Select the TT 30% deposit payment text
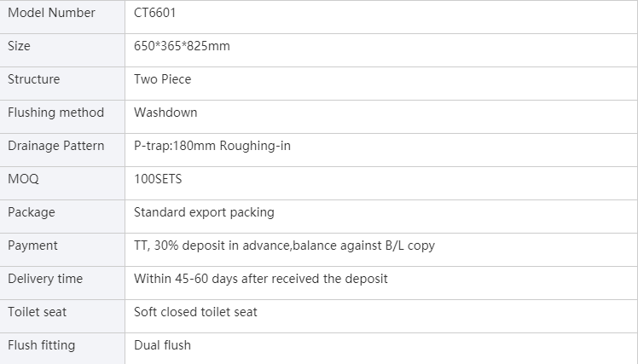This screenshot has width=638, height=364. (284, 246)
